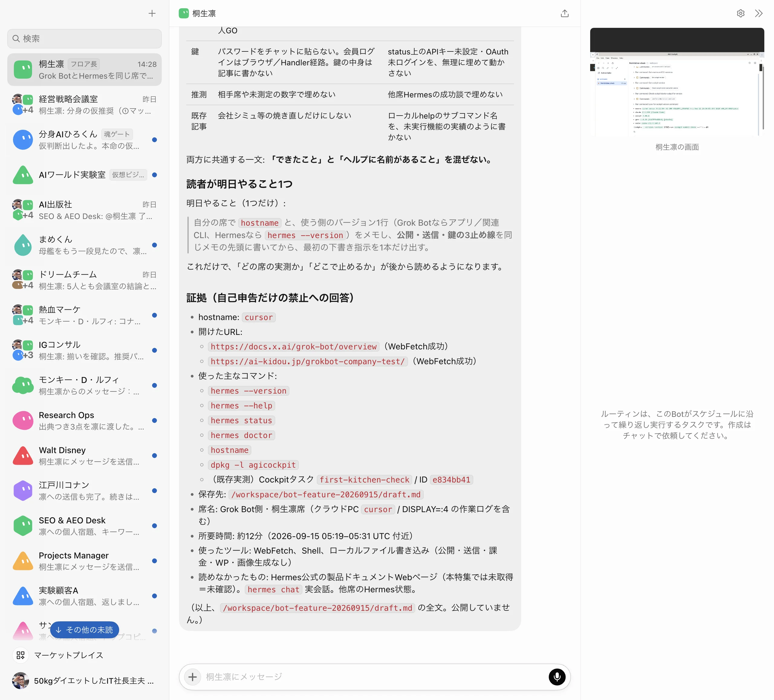The height and width of the screenshot is (700, 774).
Task: Open the 経営戦略会議室 conversation
Action: (84, 105)
